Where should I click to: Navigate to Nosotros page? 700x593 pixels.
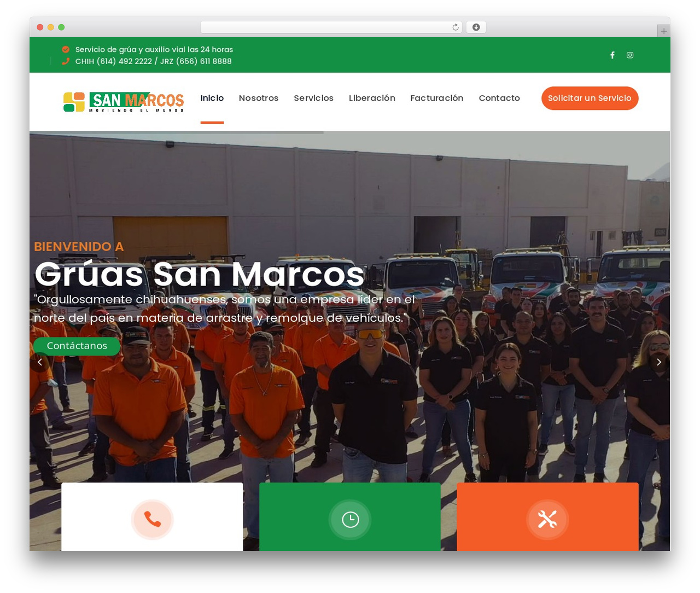pyautogui.click(x=259, y=98)
